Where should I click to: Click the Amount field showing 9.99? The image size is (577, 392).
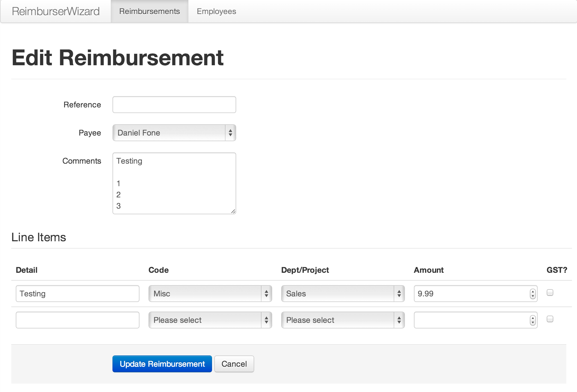click(x=470, y=294)
